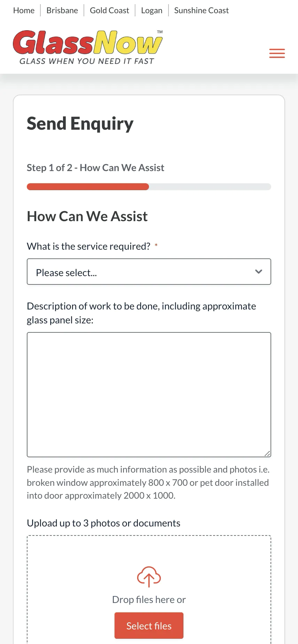
Task: Click the "Drop files here or" text
Action: [149, 599]
